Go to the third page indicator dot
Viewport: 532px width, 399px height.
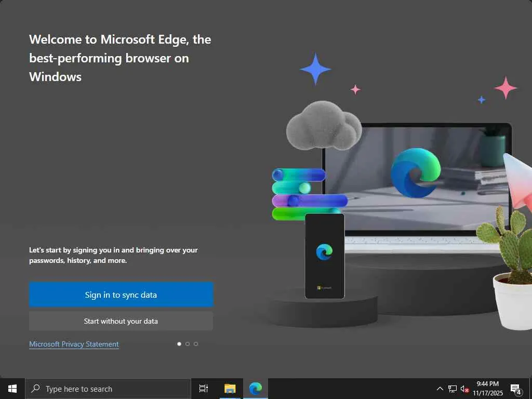pyautogui.click(x=196, y=344)
